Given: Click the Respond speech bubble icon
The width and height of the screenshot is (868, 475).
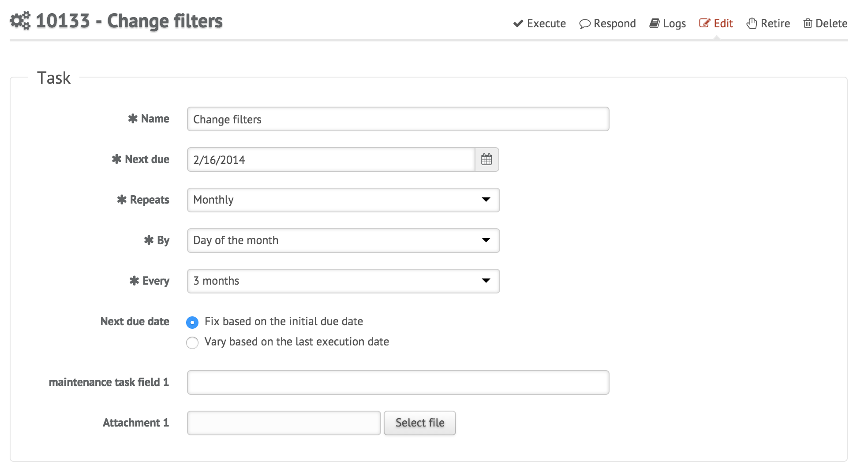Looking at the screenshot, I should [585, 24].
